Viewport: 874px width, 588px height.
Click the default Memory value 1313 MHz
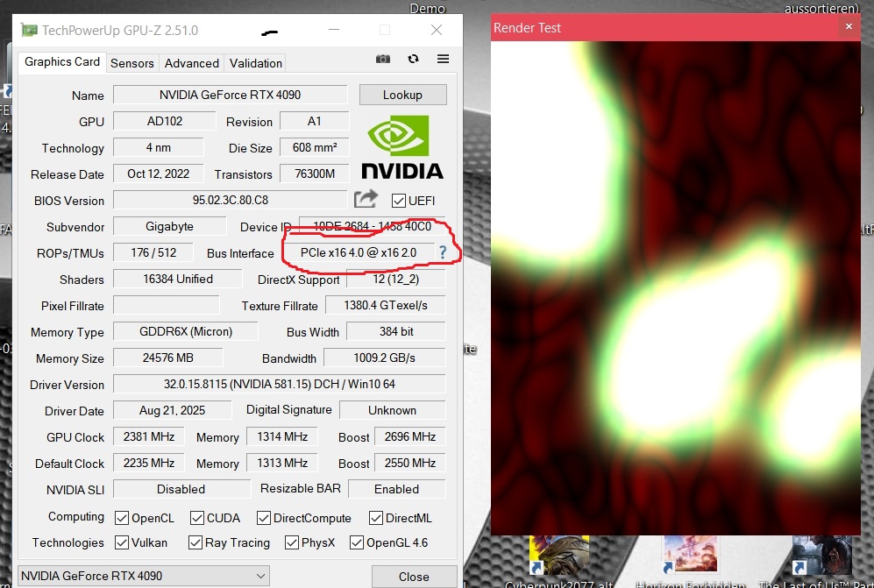pos(282,463)
